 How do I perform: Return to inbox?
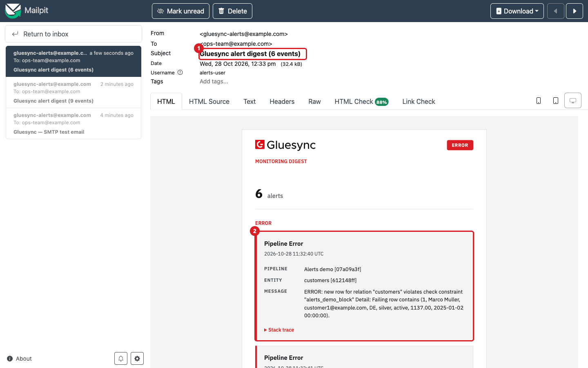click(x=73, y=34)
